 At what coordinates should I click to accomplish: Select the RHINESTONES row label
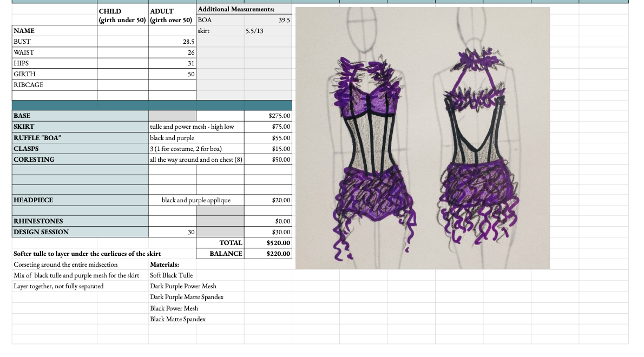coord(80,221)
